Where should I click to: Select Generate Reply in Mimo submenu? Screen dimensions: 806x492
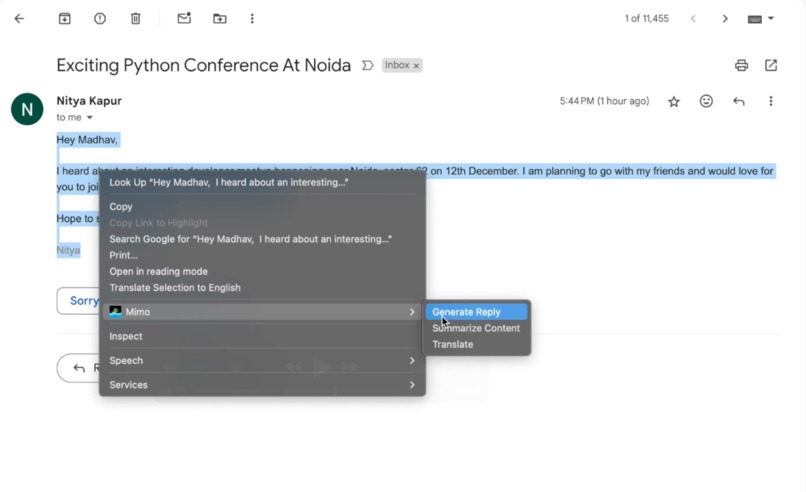click(x=476, y=312)
